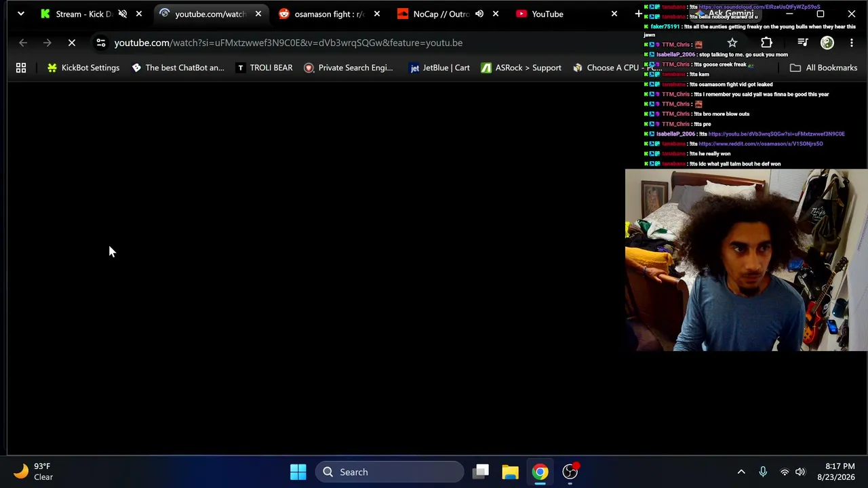Mute audio on the NoCap // Outro tab

[479, 14]
